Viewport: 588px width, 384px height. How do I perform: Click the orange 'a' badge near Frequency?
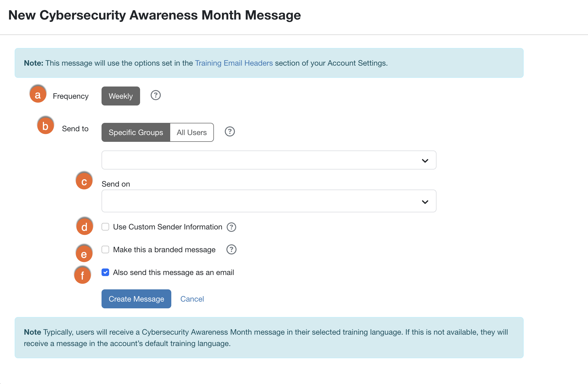pos(38,94)
